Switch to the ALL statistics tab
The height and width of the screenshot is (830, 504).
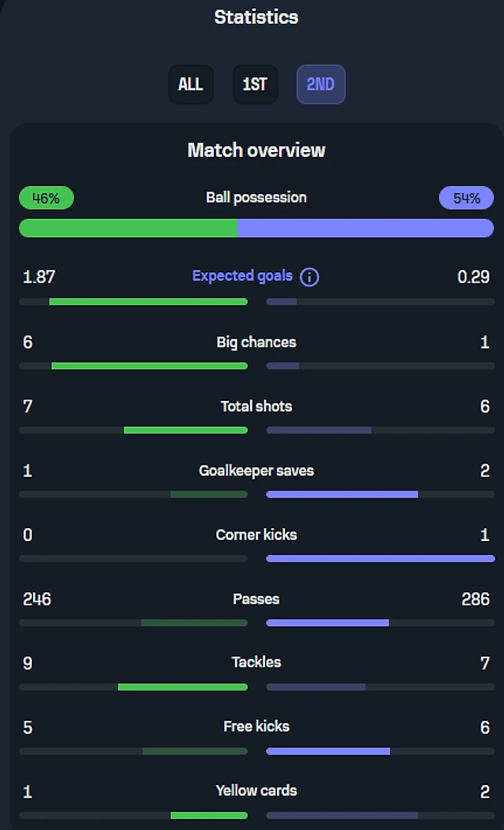pyautogui.click(x=191, y=84)
